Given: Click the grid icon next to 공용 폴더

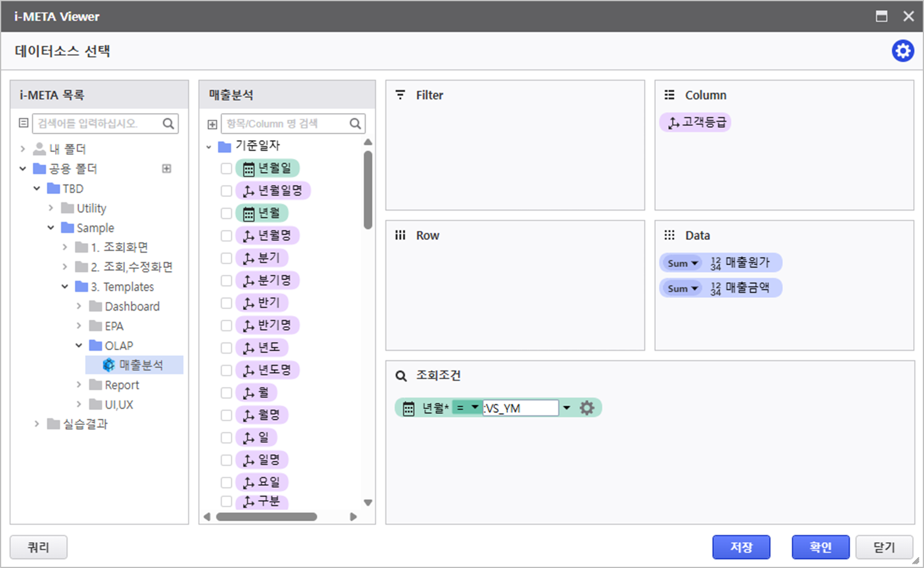Looking at the screenshot, I should pos(166,168).
